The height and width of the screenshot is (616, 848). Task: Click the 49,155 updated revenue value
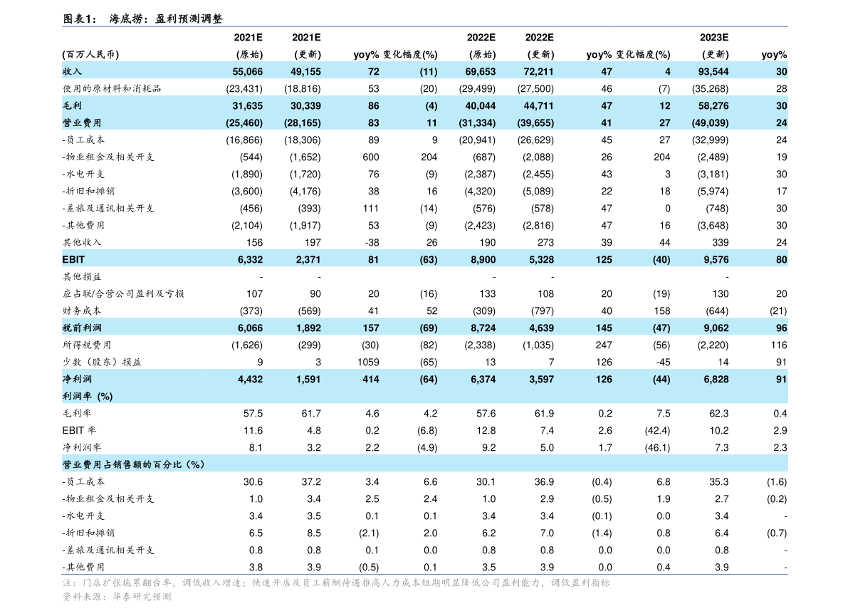(305, 71)
